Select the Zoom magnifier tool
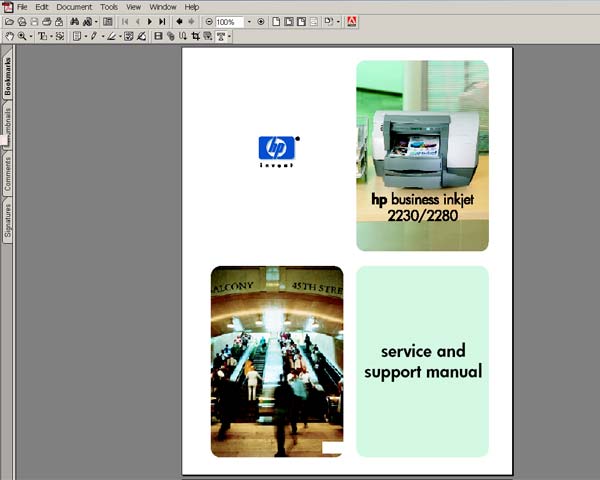Image resolution: width=600 pixels, height=480 pixels. pyautogui.click(x=22, y=36)
